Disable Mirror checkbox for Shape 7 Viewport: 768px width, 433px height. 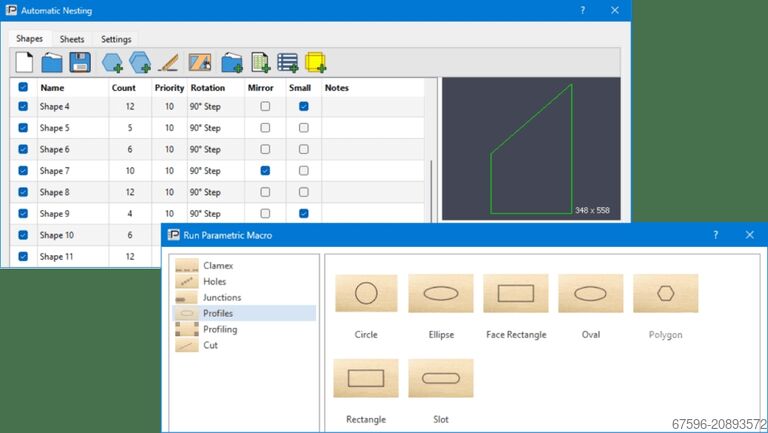click(265, 171)
